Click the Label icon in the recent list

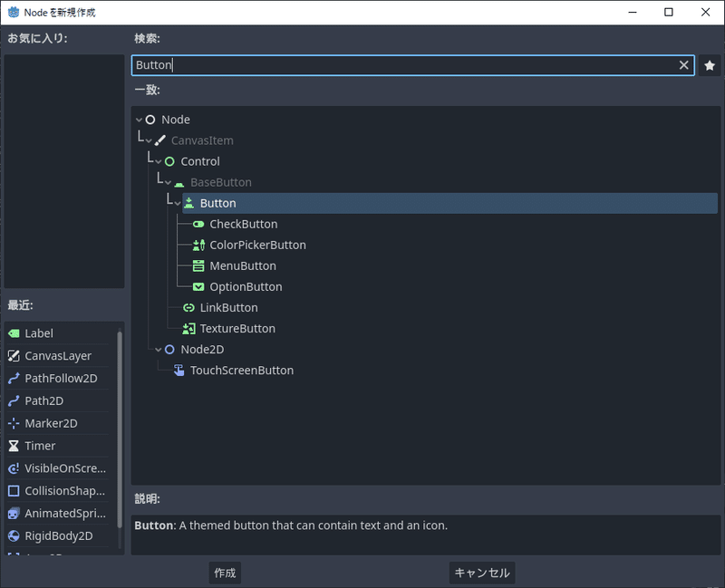14,333
